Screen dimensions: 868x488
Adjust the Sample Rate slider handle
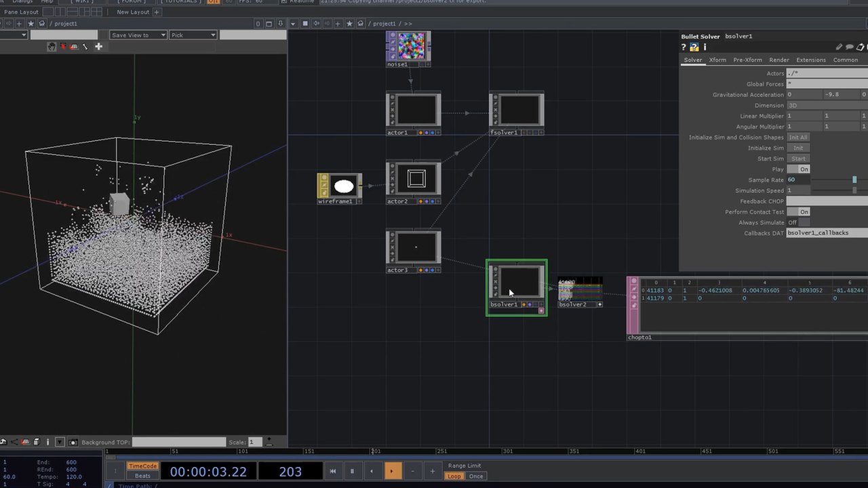(x=854, y=180)
